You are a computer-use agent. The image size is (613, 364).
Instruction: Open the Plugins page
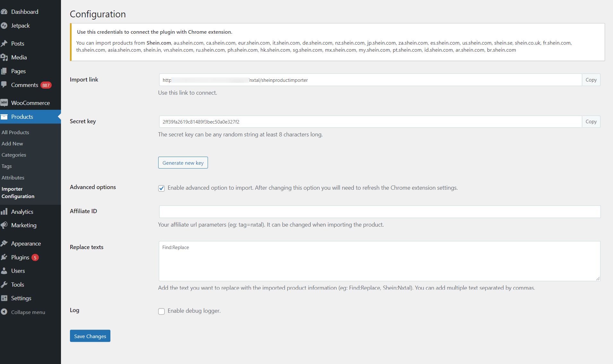(20, 257)
